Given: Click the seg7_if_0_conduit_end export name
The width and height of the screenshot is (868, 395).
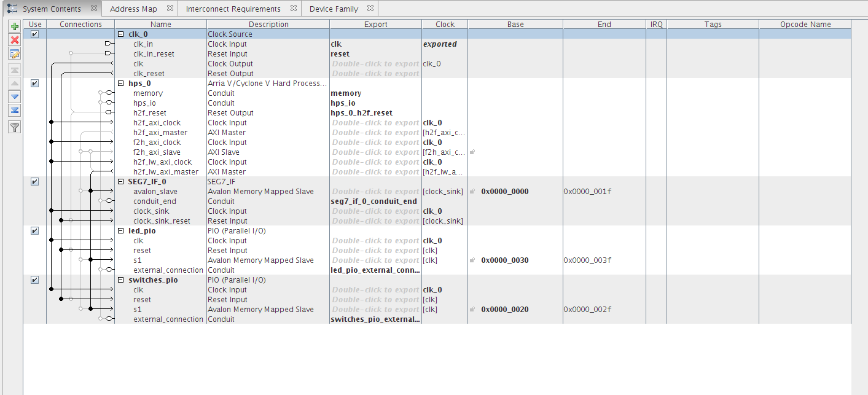Looking at the screenshot, I should [373, 201].
